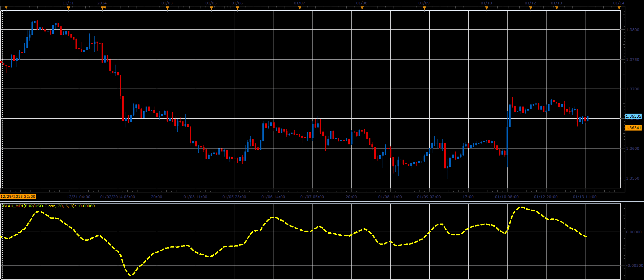644x280 pixels.
Task: Click the orange day marker triangle below 01/07
Action: pos(300,8)
